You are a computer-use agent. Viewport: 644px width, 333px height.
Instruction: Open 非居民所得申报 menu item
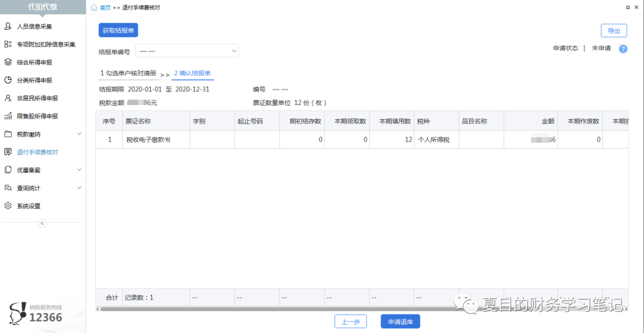pyautogui.click(x=38, y=98)
